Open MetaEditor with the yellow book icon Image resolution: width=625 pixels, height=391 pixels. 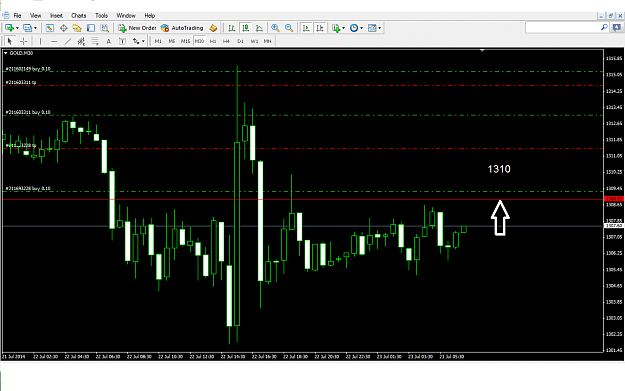[213, 28]
